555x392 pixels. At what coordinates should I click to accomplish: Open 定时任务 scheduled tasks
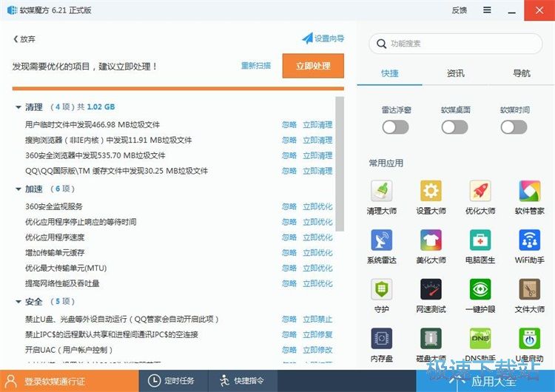pos(173,381)
